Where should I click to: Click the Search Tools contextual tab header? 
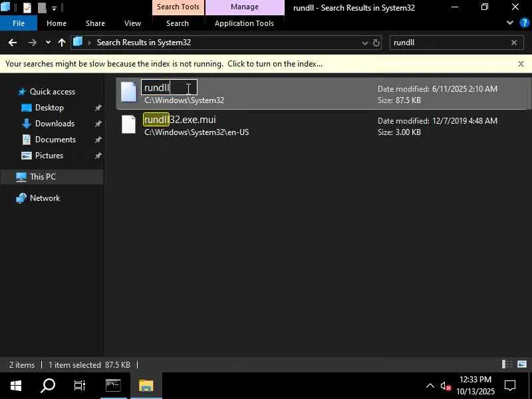tap(178, 7)
